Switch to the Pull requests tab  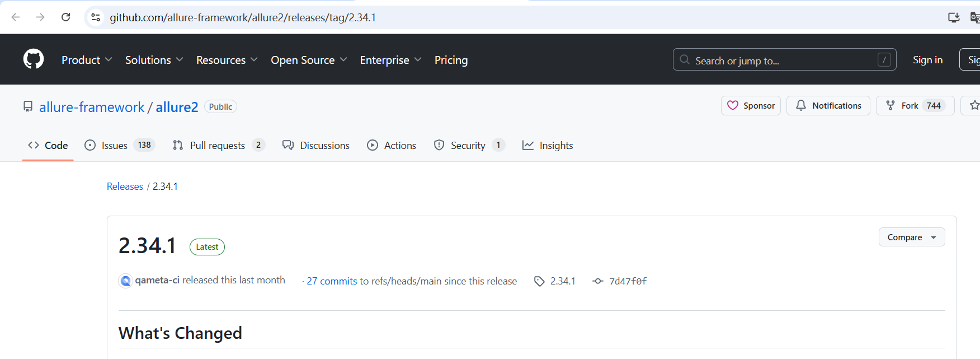tap(219, 145)
